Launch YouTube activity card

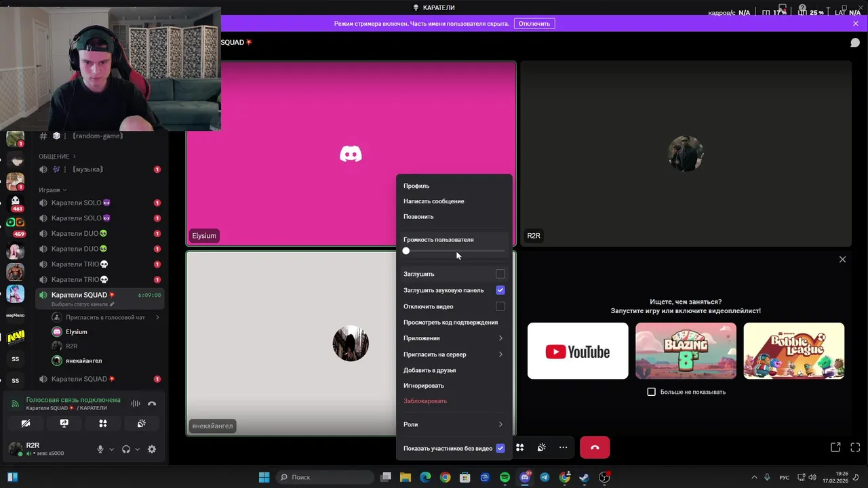click(578, 351)
